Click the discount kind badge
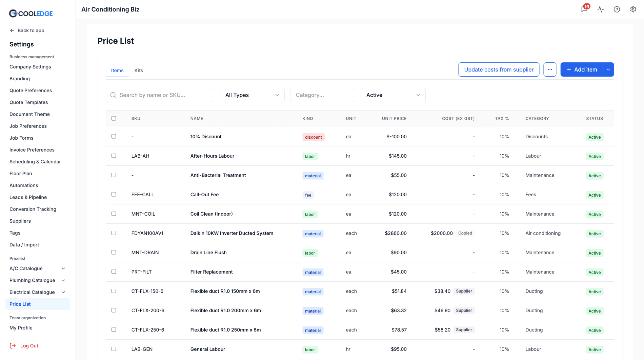The image size is (644, 360). coord(314,137)
